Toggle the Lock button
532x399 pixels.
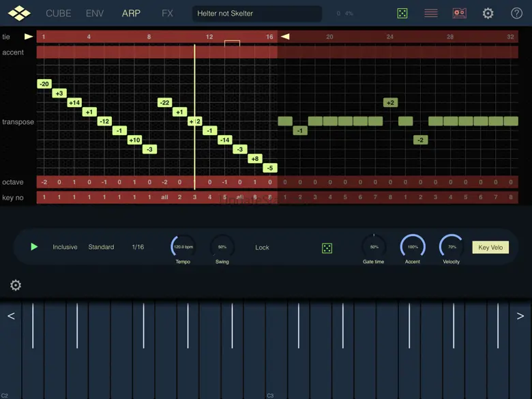point(262,248)
